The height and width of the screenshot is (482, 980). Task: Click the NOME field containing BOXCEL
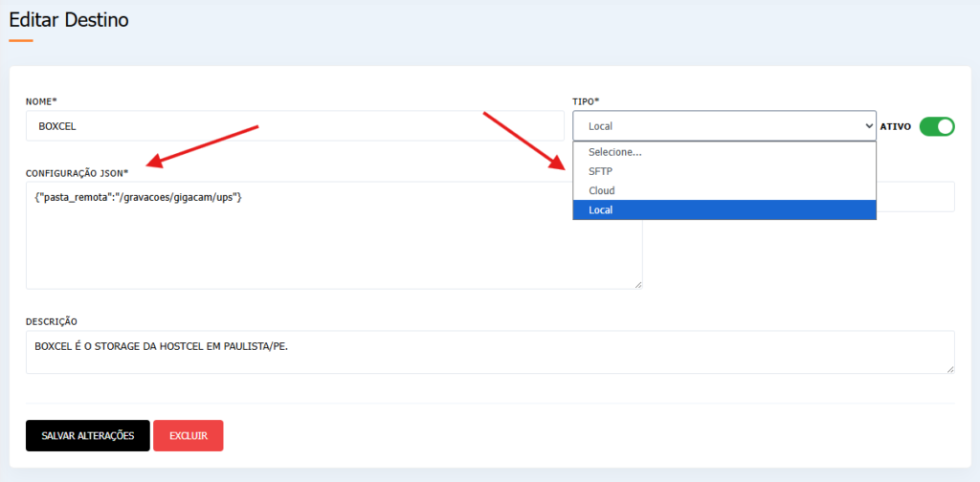click(x=295, y=126)
